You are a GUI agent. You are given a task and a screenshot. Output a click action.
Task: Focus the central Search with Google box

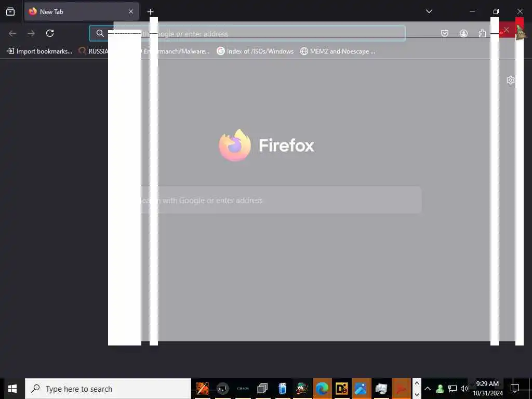click(281, 200)
